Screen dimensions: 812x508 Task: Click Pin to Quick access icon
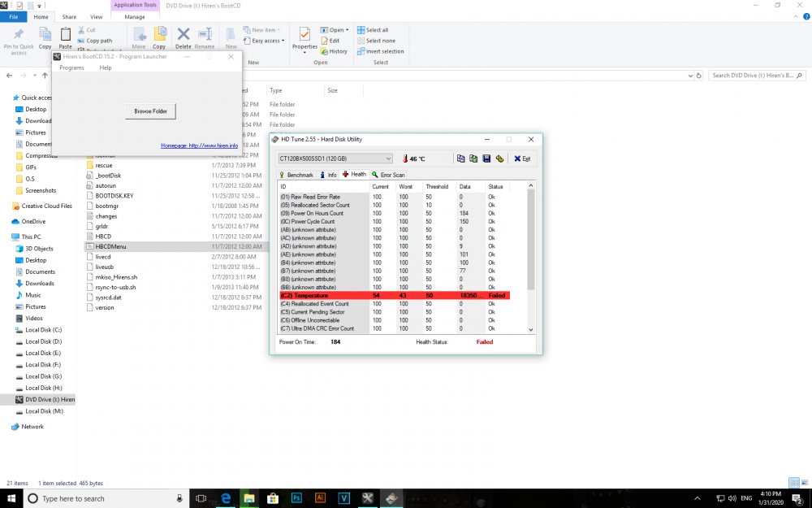(19, 41)
